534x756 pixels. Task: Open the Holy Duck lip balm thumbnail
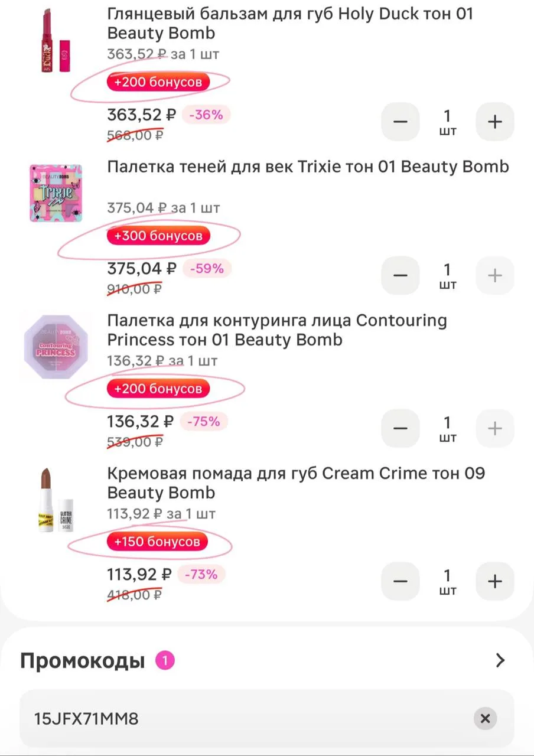click(x=56, y=41)
